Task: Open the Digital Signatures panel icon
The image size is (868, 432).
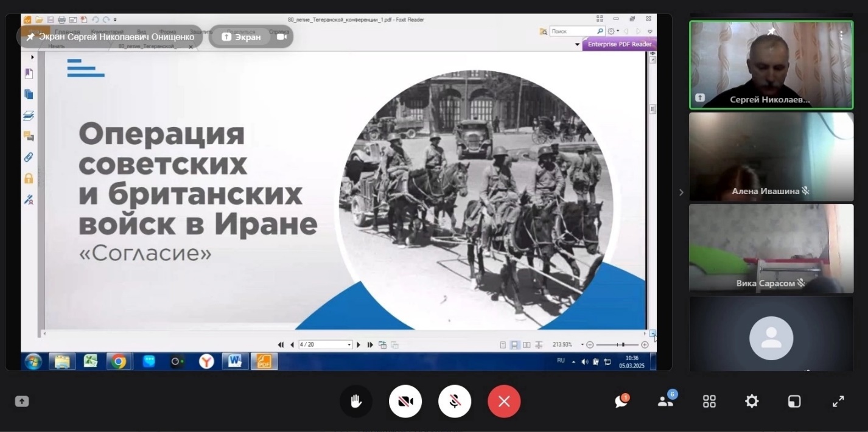Action: point(29,199)
